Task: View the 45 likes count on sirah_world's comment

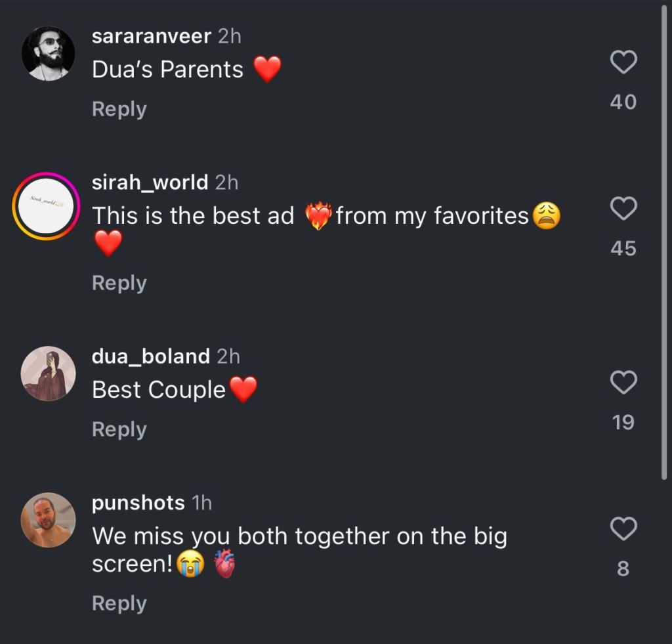Action: [623, 248]
